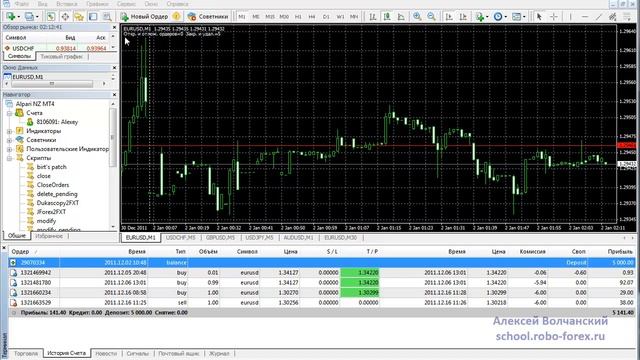Toggle the Data Window toolbar icon
The image size is (640, 360).
[65, 17]
